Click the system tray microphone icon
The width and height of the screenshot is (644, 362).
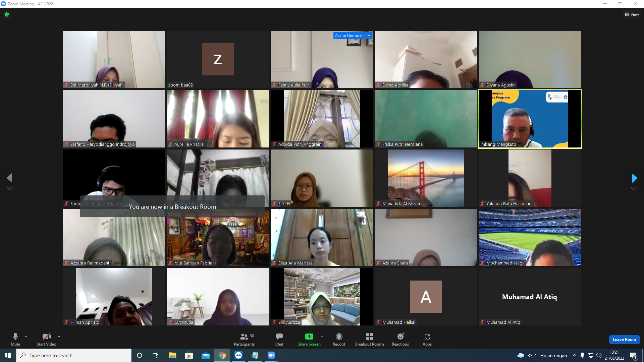[x=583, y=355]
